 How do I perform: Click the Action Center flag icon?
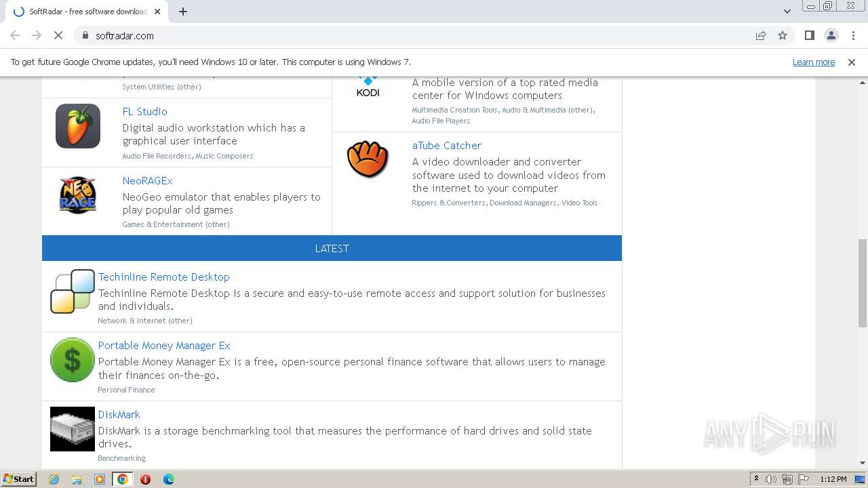[x=802, y=479]
